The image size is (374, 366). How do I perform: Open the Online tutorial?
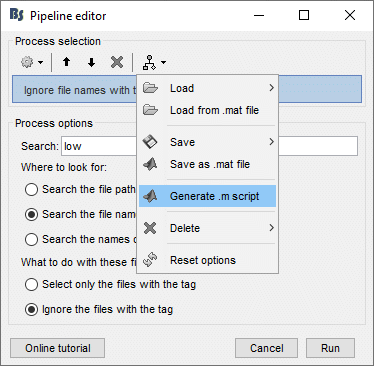(57, 348)
